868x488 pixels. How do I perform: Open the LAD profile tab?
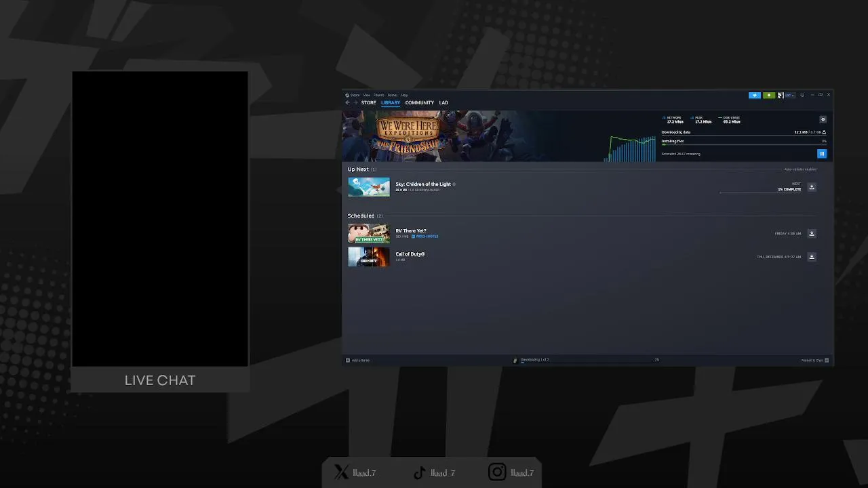click(x=443, y=103)
